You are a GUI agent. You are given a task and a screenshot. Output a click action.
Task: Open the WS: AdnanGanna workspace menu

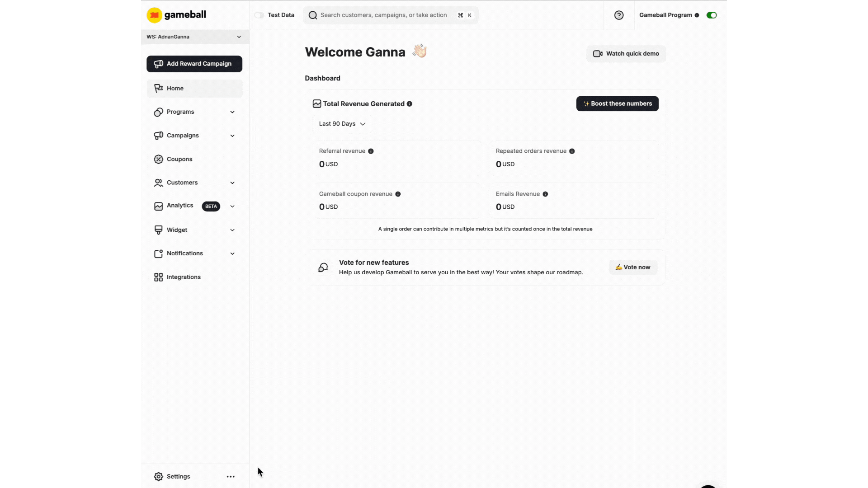point(194,37)
